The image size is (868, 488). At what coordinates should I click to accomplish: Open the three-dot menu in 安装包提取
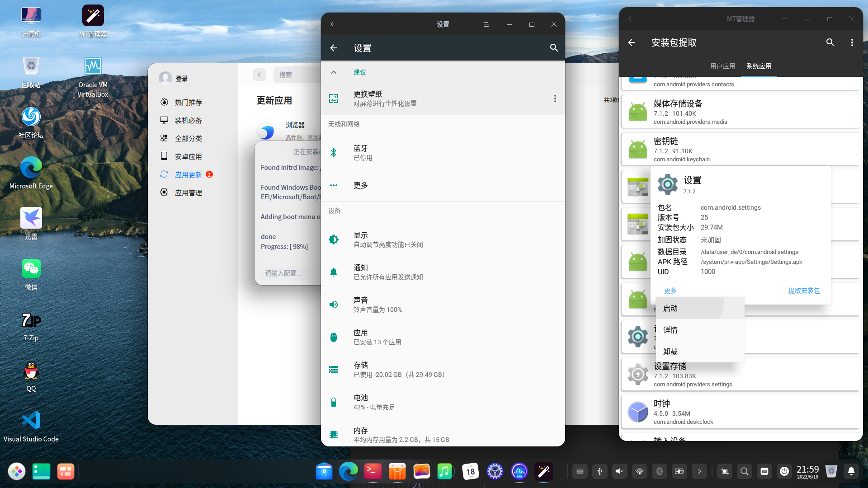[852, 42]
